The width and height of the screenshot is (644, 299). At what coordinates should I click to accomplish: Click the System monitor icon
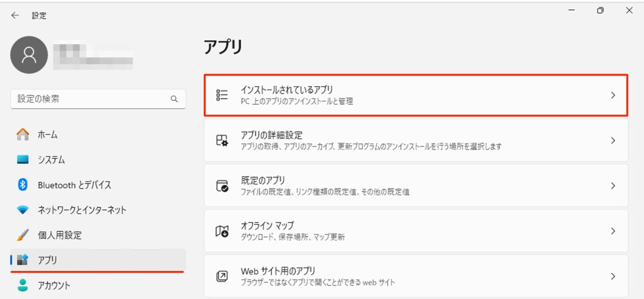pos(23,160)
